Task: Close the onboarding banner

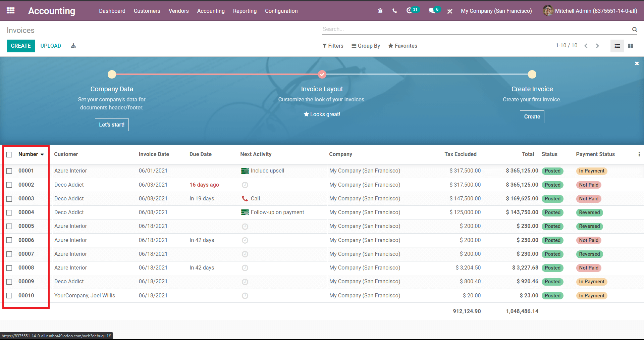Action: (637, 63)
